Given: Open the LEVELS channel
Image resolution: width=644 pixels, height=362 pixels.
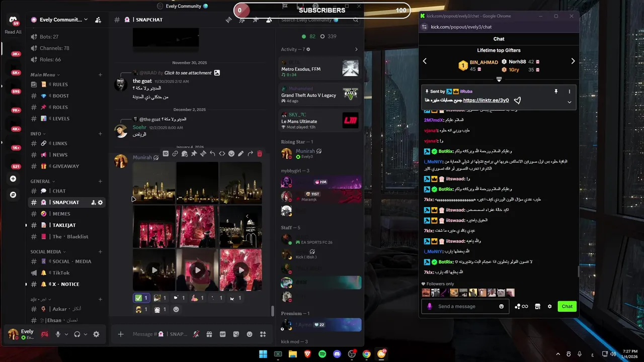Looking at the screenshot, I should click(65, 119).
